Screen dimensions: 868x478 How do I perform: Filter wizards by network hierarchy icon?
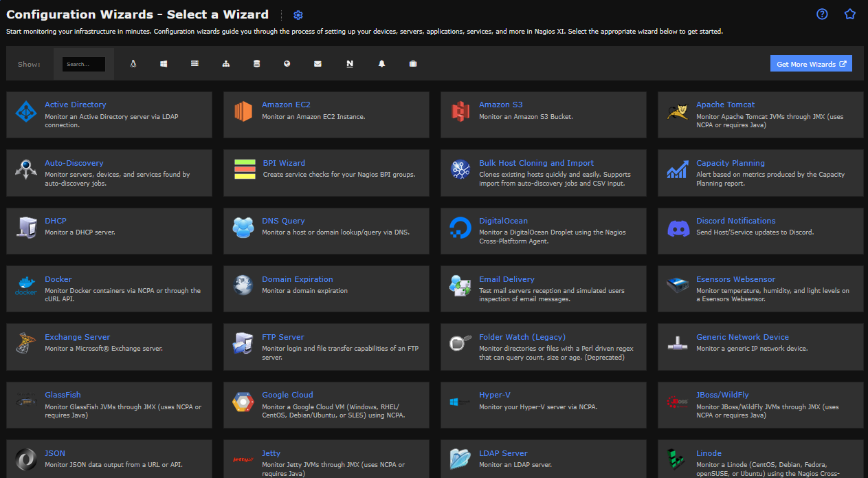coord(225,64)
